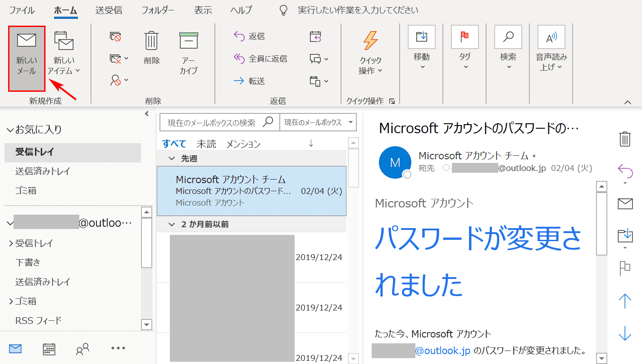
Task: Open the クイック操作 lightning menu
Action: (x=370, y=53)
